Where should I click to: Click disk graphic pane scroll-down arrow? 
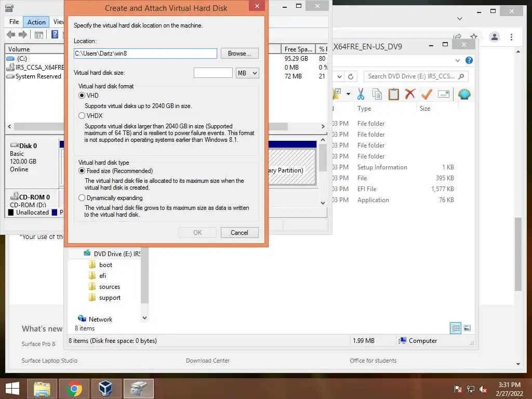[x=323, y=203]
